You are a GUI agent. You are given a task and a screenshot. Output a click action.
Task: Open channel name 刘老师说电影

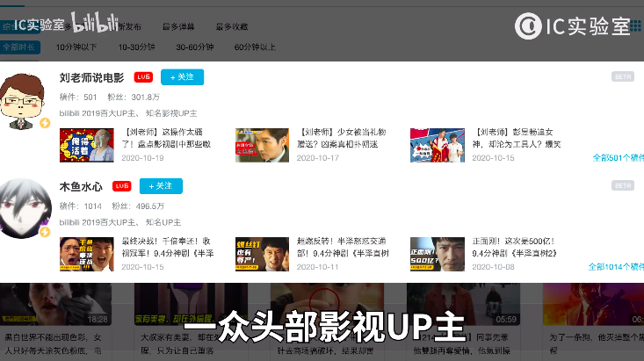coord(91,77)
